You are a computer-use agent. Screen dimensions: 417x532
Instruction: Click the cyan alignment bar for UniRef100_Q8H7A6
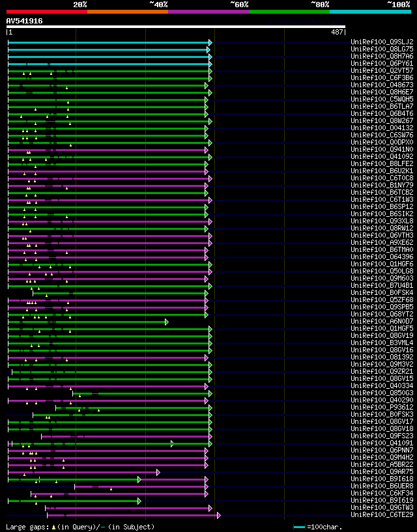pos(108,57)
